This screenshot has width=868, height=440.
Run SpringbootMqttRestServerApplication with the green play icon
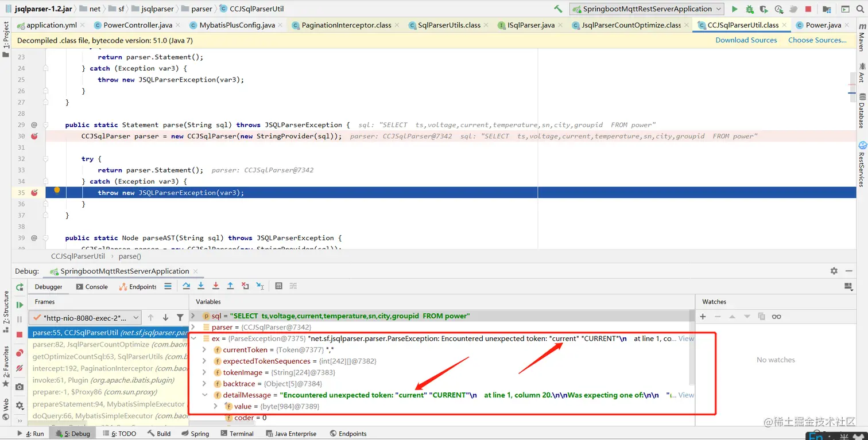pyautogui.click(x=735, y=9)
